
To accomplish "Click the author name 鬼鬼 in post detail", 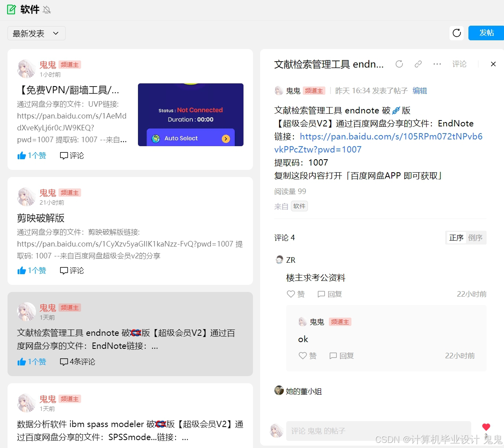I will tap(293, 91).
